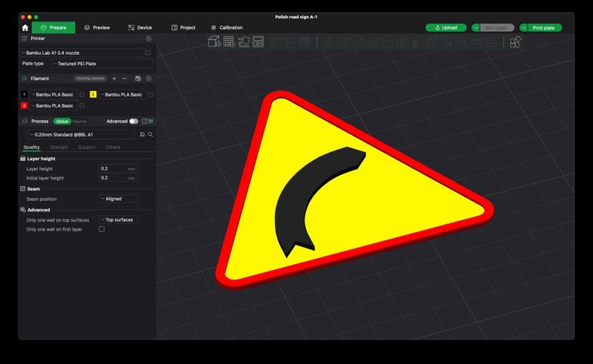
Task: Add a filament with plus icon
Action: [x=114, y=78]
